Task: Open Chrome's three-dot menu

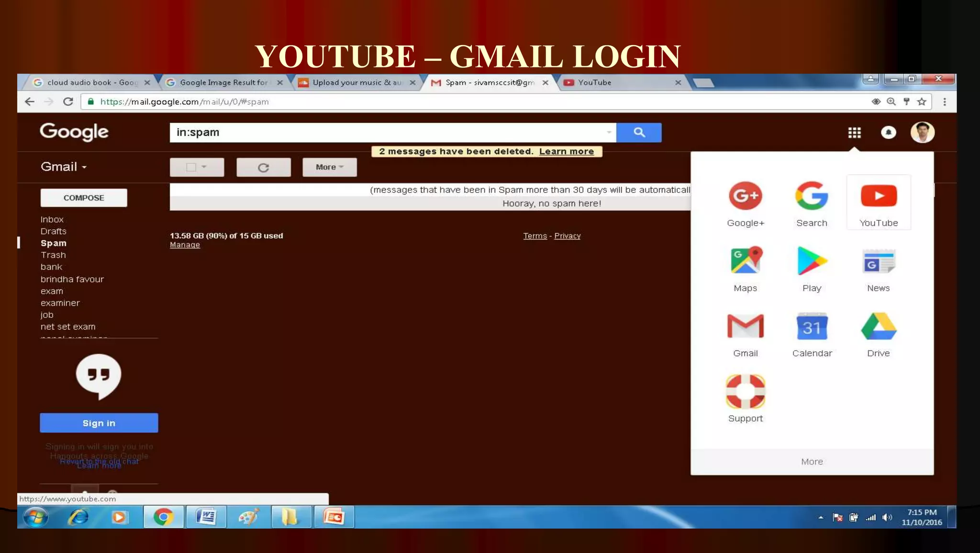Action: (x=945, y=102)
